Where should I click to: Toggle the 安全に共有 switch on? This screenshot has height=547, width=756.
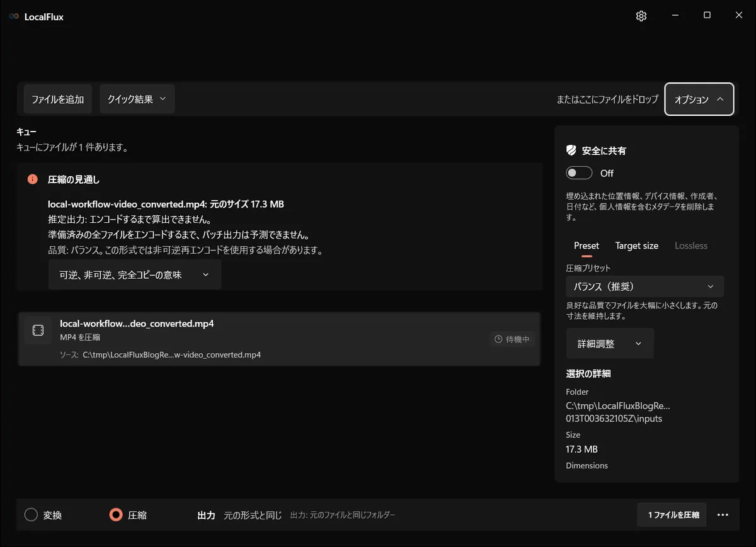click(x=579, y=173)
